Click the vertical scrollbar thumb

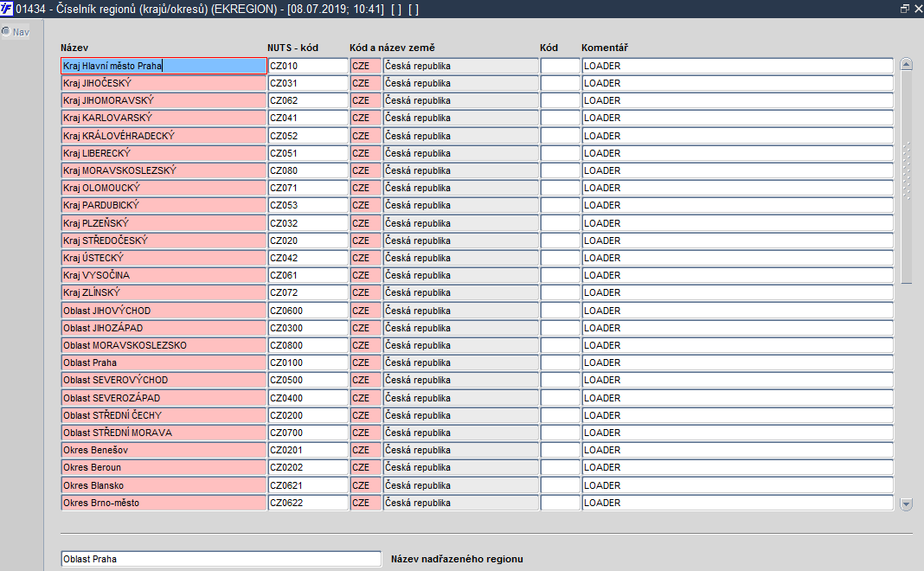click(907, 177)
